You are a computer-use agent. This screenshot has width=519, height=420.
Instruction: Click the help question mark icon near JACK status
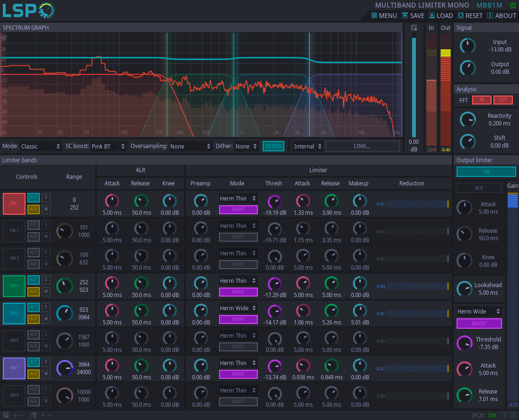[x=504, y=415]
